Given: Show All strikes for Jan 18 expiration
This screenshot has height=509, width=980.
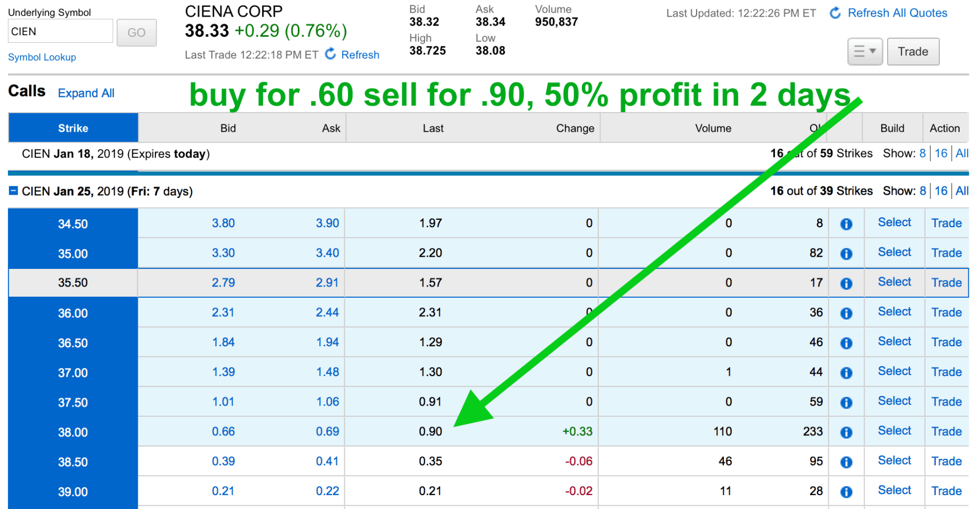Looking at the screenshot, I should tap(962, 154).
